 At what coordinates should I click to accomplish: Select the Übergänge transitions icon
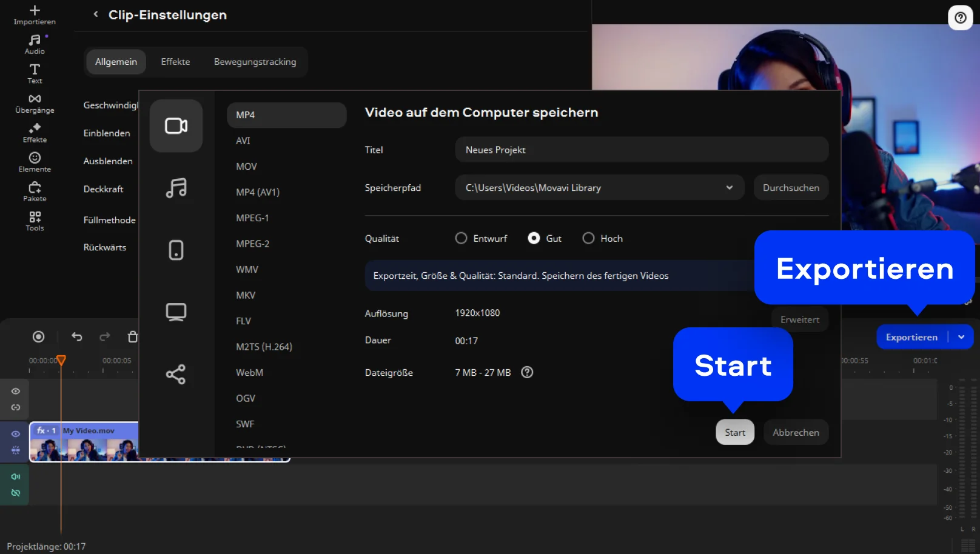(35, 103)
